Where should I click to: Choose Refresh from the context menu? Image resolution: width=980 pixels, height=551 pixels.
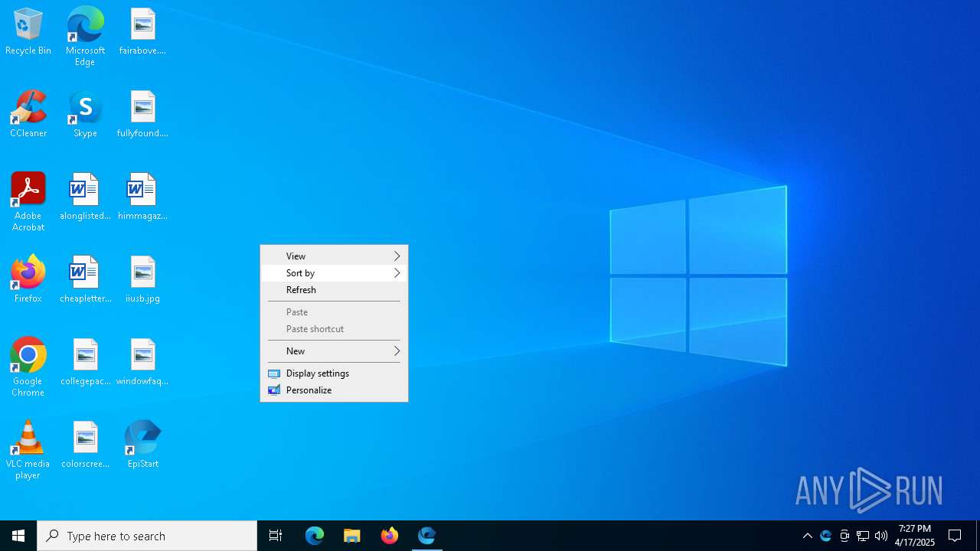tap(335, 290)
